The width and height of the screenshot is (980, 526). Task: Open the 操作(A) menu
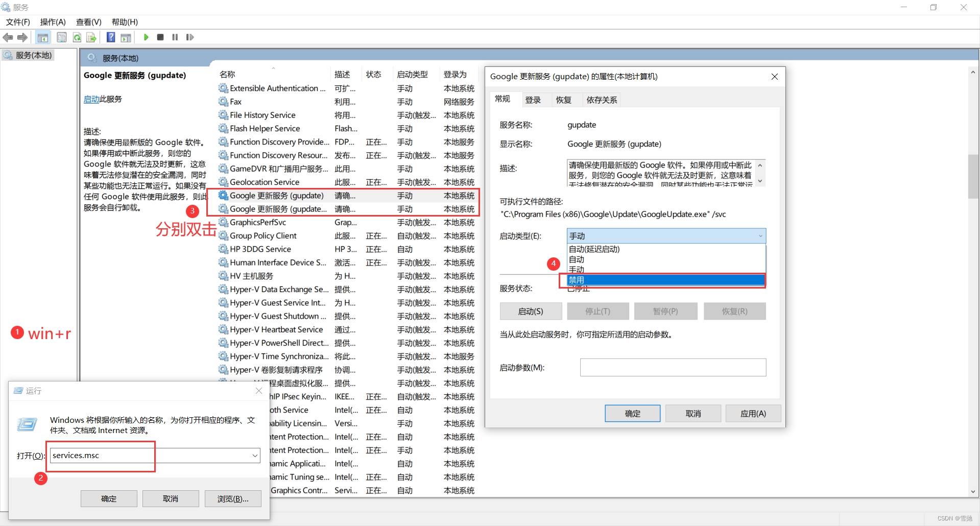click(x=53, y=22)
